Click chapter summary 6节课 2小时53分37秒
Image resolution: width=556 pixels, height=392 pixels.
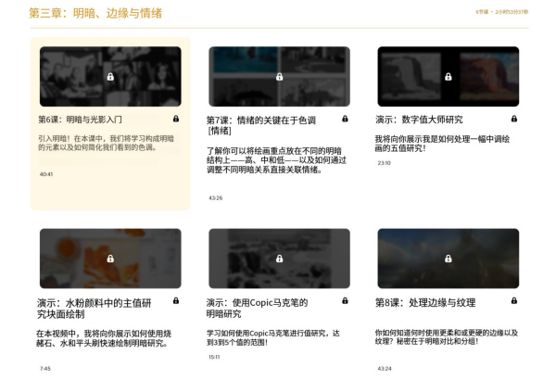point(502,12)
